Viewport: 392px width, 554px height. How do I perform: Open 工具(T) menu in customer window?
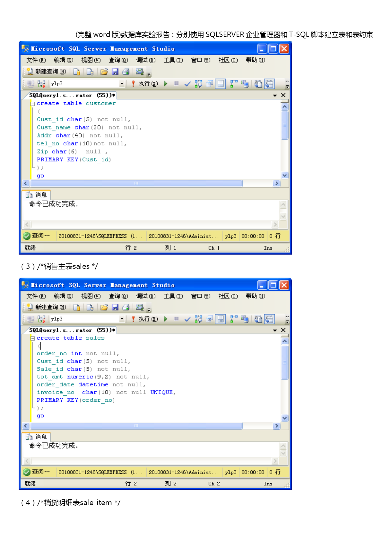(x=173, y=60)
